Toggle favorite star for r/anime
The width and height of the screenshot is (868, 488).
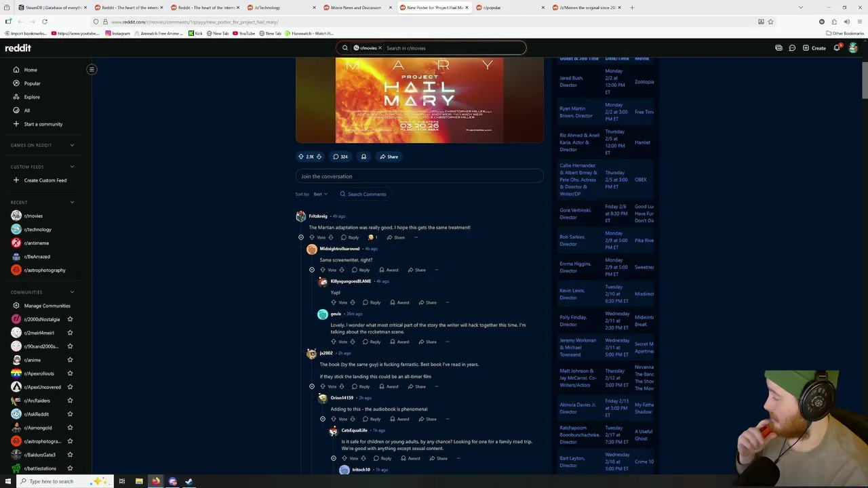pos(70,360)
